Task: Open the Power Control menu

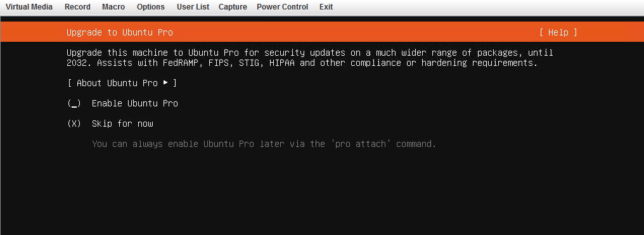Action: click(283, 7)
